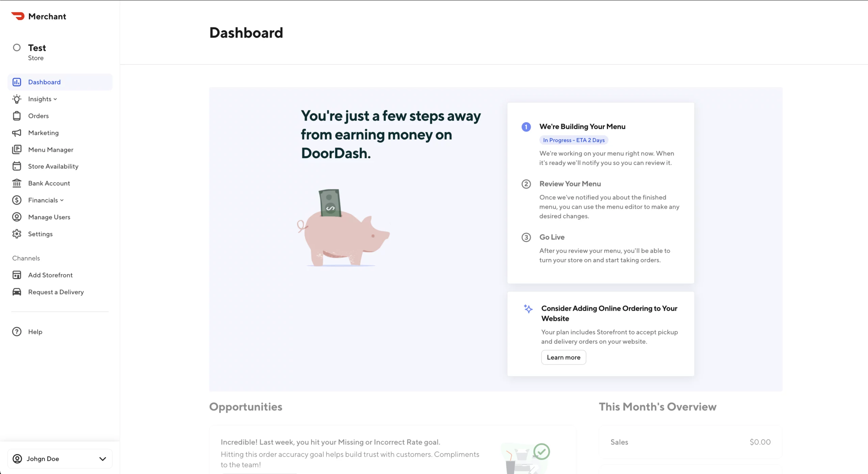Click the Dashboard page title

(246, 33)
